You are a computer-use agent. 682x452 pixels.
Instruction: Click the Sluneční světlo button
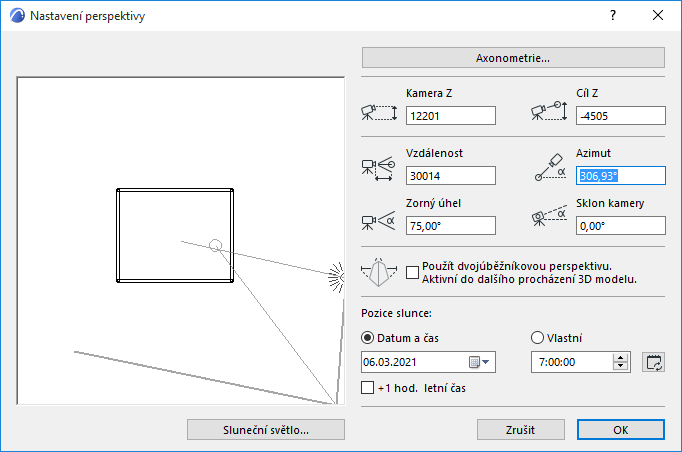(x=265, y=429)
